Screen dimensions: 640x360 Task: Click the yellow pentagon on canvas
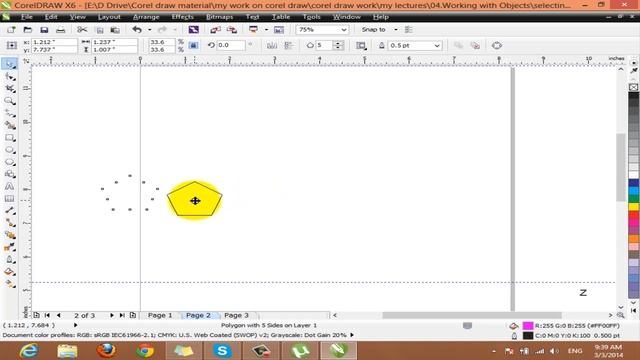(x=195, y=200)
